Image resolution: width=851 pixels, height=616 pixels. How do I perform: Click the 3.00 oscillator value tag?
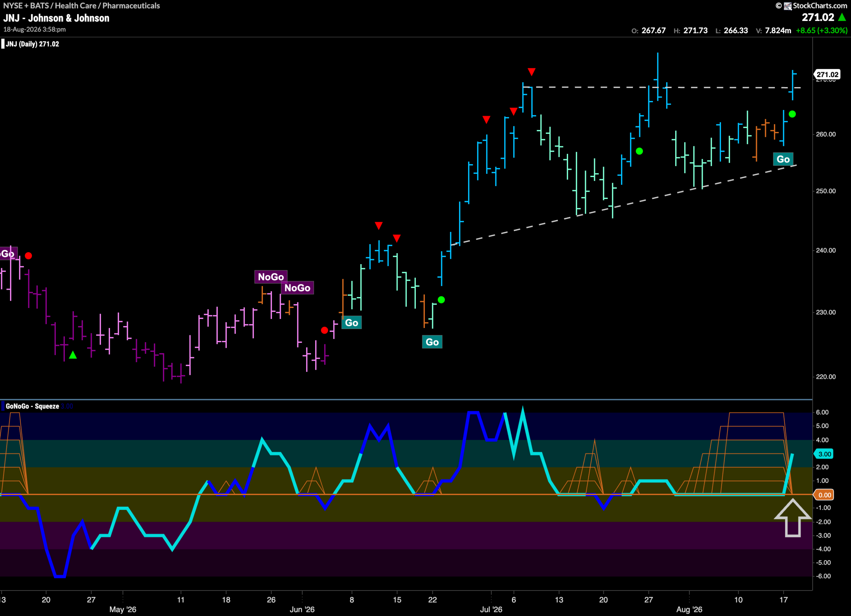[x=824, y=454]
